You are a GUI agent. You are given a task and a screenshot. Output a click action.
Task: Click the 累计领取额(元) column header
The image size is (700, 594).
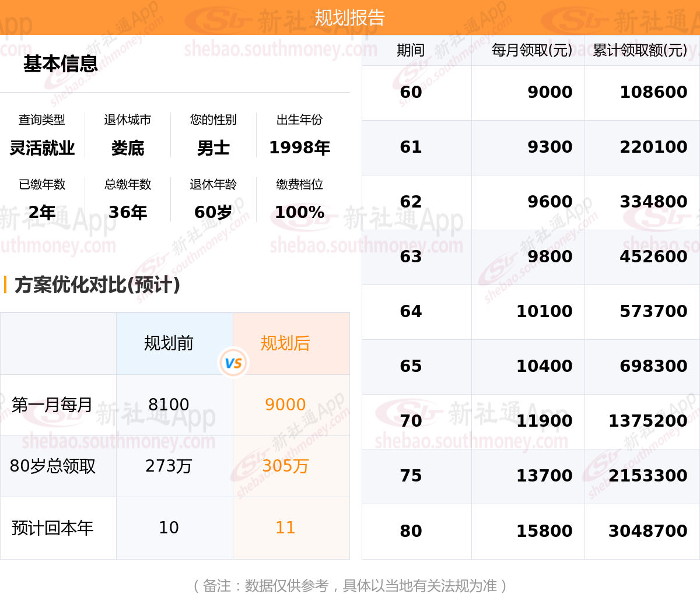(x=640, y=50)
